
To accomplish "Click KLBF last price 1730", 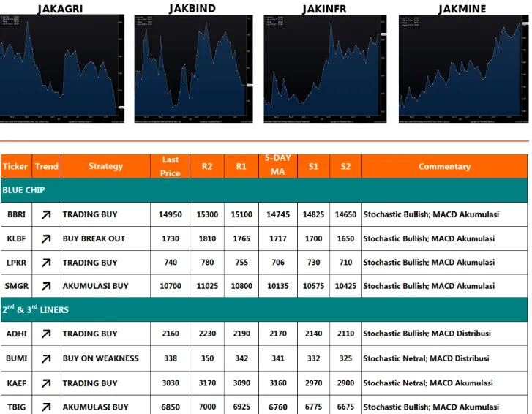I will point(171,238).
